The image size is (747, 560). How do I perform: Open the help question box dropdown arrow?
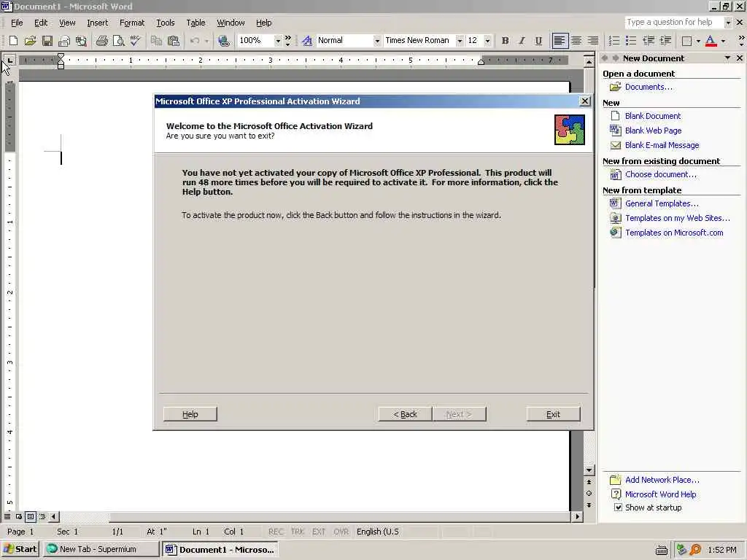click(x=728, y=23)
